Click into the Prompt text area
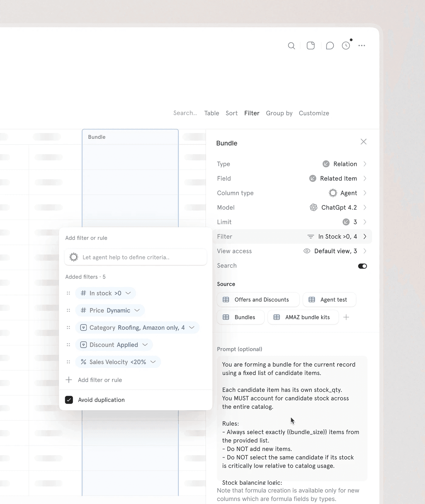The width and height of the screenshot is (425, 504). pyautogui.click(x=292, y=418)
